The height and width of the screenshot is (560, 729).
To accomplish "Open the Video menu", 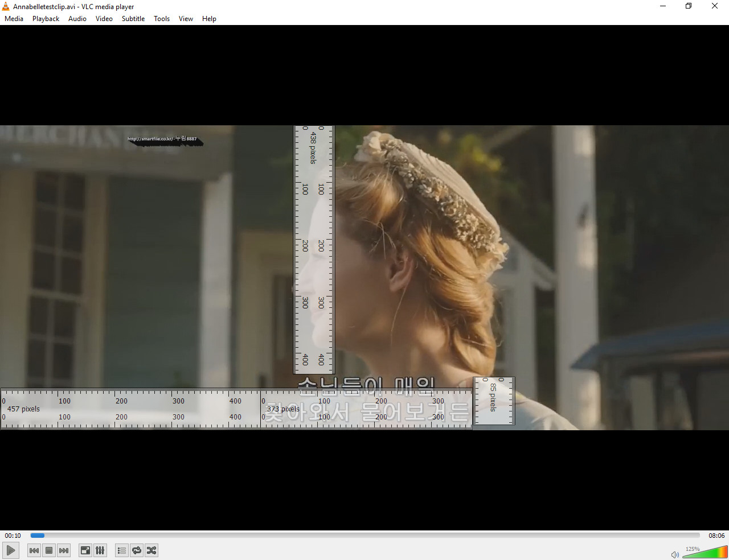I will (x=104, y=19).
